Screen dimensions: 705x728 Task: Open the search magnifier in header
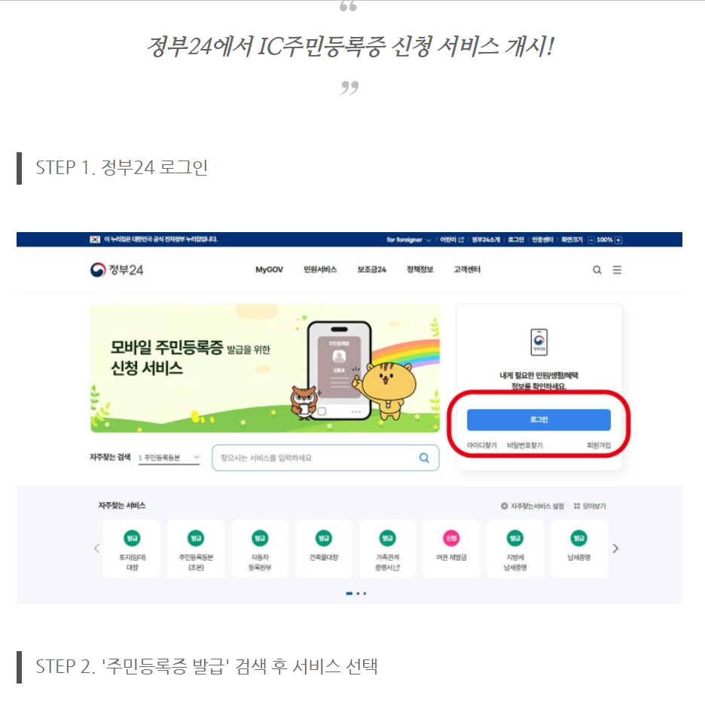597,270
